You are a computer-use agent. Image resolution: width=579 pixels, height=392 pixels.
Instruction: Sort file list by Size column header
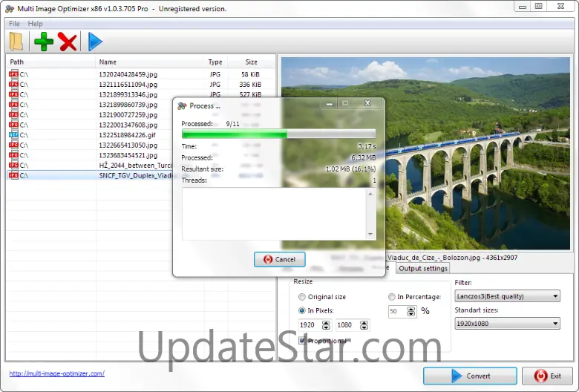[x=251, y=62]
